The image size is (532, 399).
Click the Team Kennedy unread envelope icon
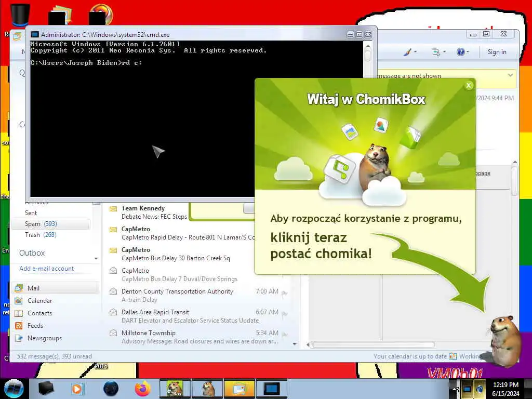[x=113, y=209]
